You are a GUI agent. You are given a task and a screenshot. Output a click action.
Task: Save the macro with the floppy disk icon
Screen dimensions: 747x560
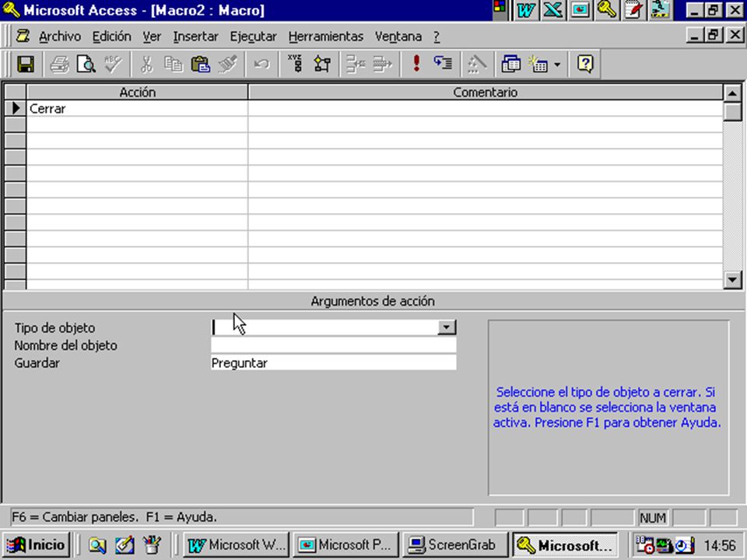click(26, 64)
